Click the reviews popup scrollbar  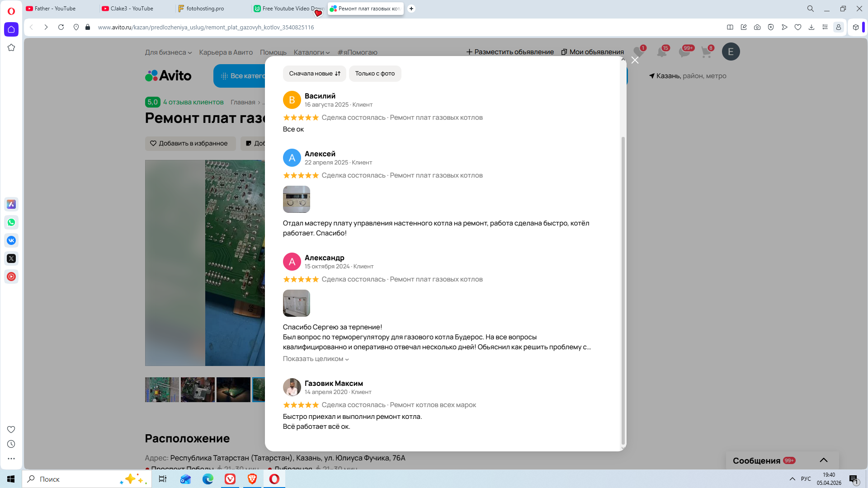point(623,289)
